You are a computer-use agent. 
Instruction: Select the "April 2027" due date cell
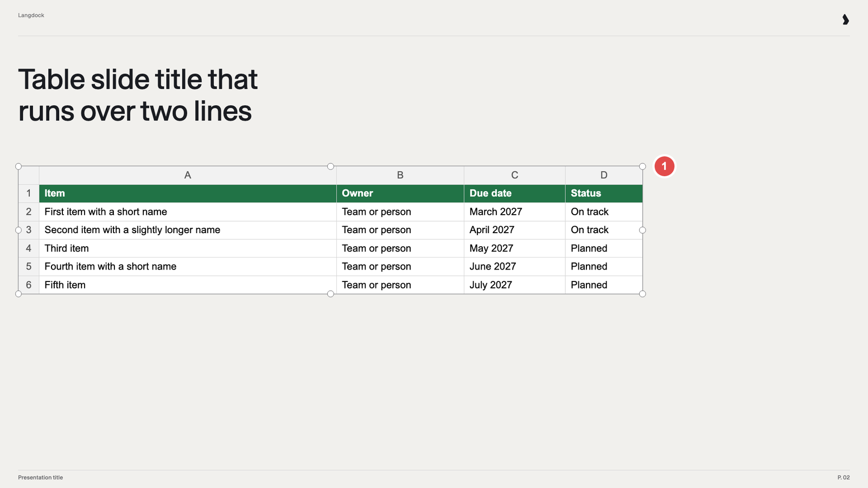click(x=515, y=230)
